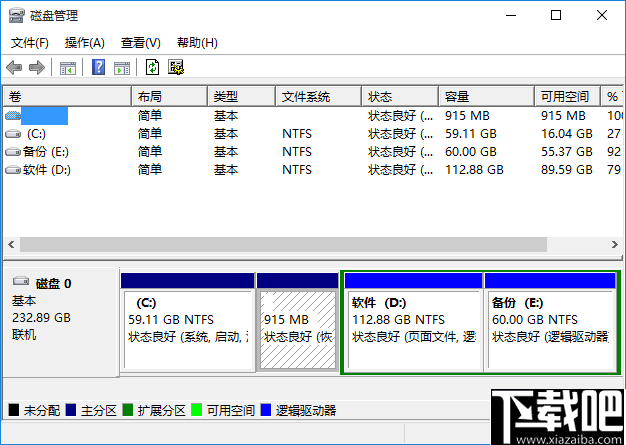Open the Settings wizard toolbar icon
626x445 pixels.
(x=176, y=67)
